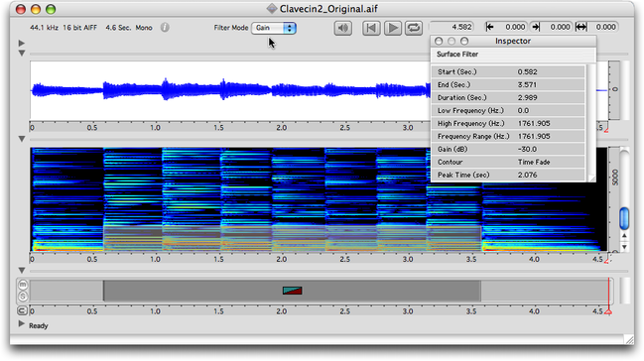Image resolution: width=644 pixels, height=361 pixels.
Task: Toggle the speaker audio output button
Action: [343, 28]
